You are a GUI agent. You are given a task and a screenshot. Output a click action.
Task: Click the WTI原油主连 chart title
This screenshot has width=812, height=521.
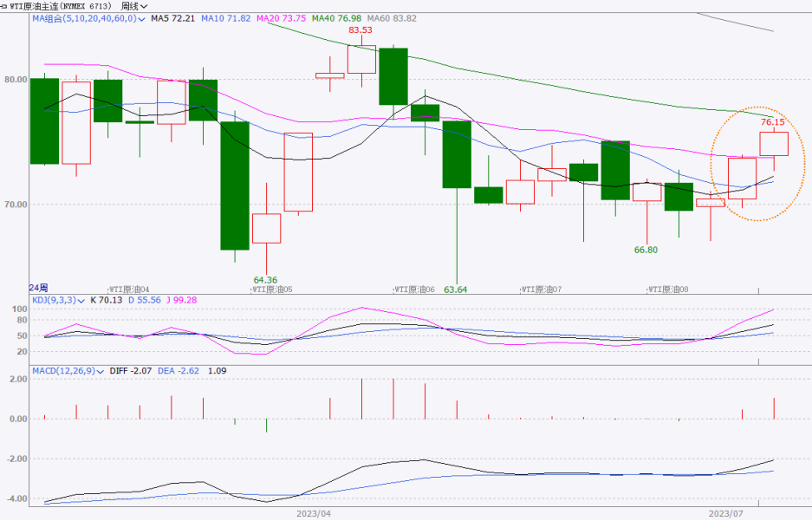click(59, 5)
